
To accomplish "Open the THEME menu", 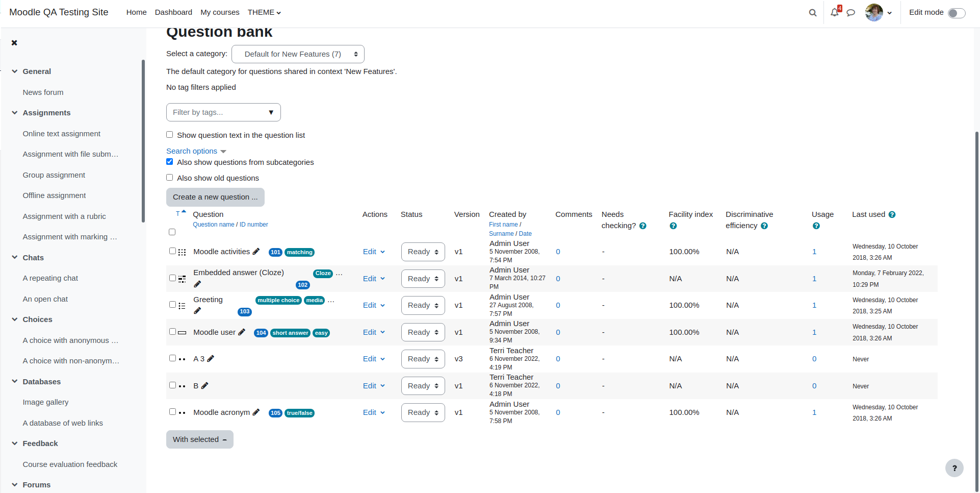I will (264, 12).
